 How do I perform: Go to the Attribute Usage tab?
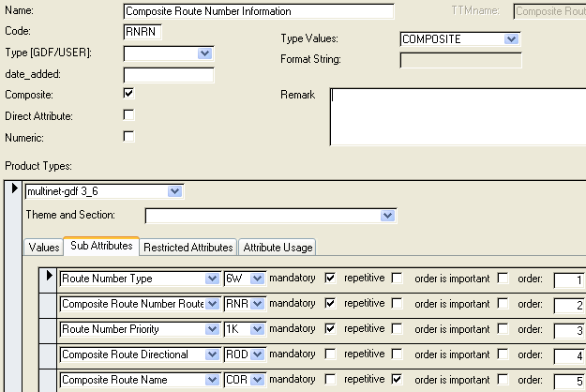278,248
